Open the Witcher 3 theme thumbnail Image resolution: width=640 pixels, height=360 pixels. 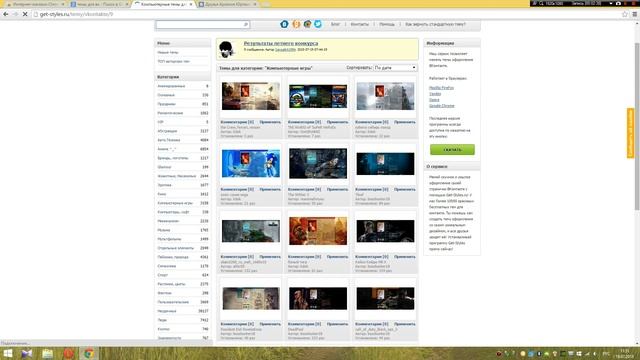click(x=318, y=163)
